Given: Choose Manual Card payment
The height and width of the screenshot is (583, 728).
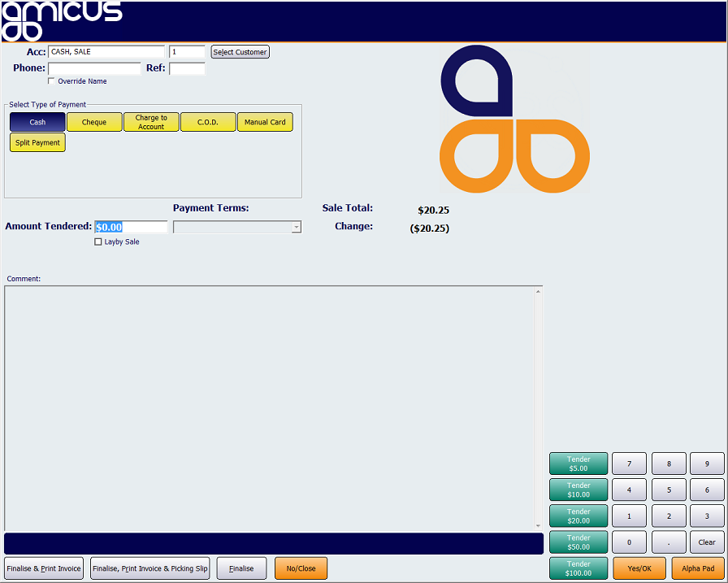Looking at the screenshot, I should [265, 122].
